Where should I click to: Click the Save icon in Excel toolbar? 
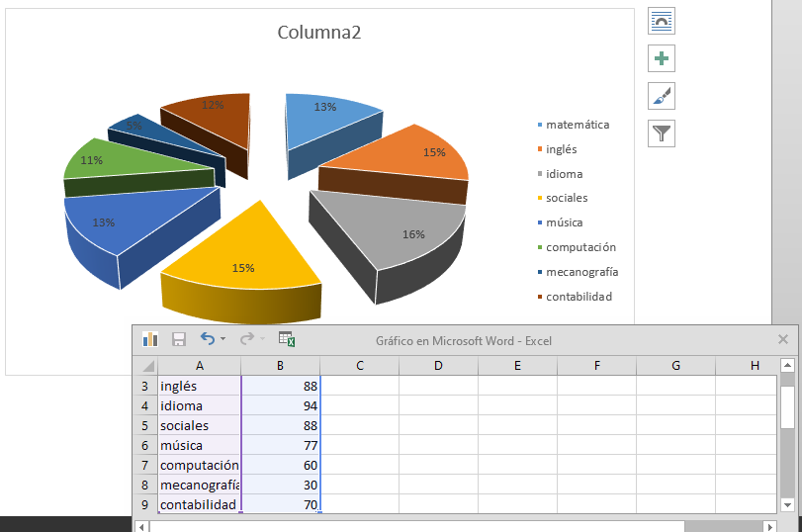point(179,339)
